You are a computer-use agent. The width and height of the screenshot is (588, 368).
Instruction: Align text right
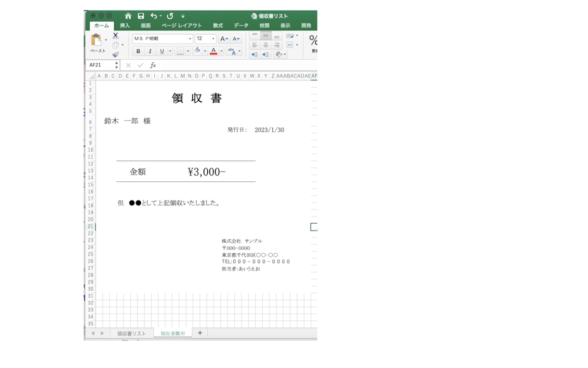tap(277, 45)
